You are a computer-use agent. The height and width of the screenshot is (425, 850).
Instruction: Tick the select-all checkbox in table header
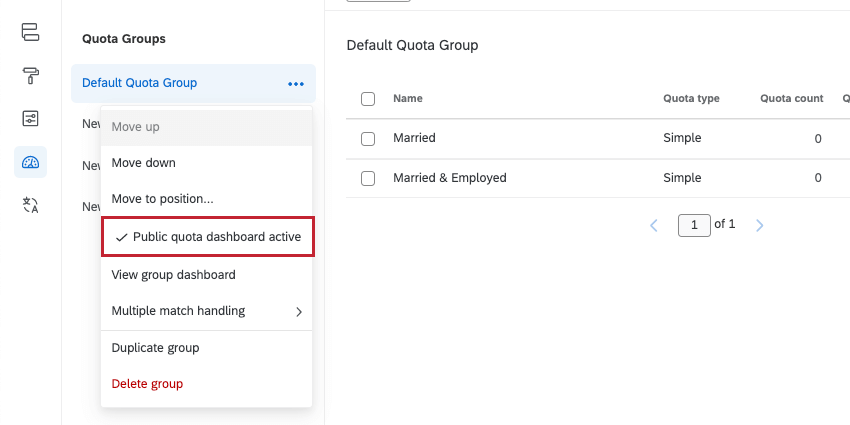tap(368, 99)
